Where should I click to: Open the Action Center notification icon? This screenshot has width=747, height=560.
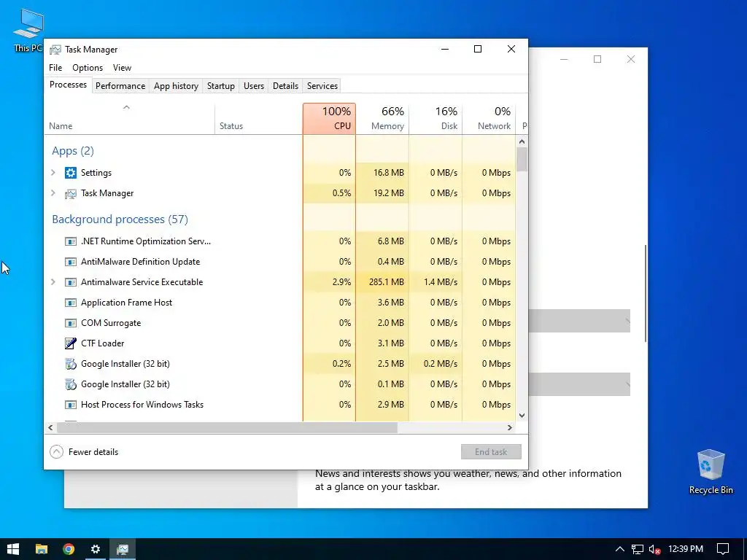pos(723,549)
